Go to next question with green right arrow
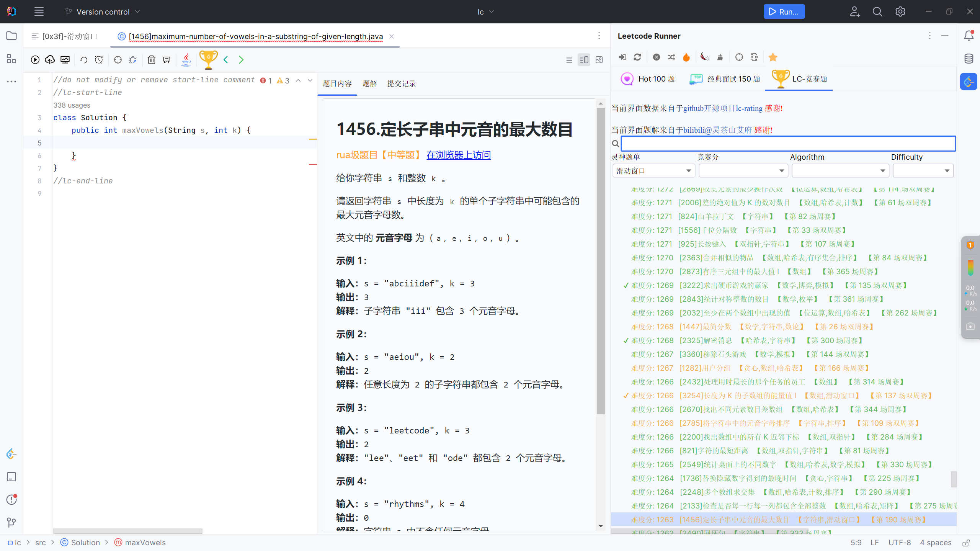980x551 pixels. (241, 60)
